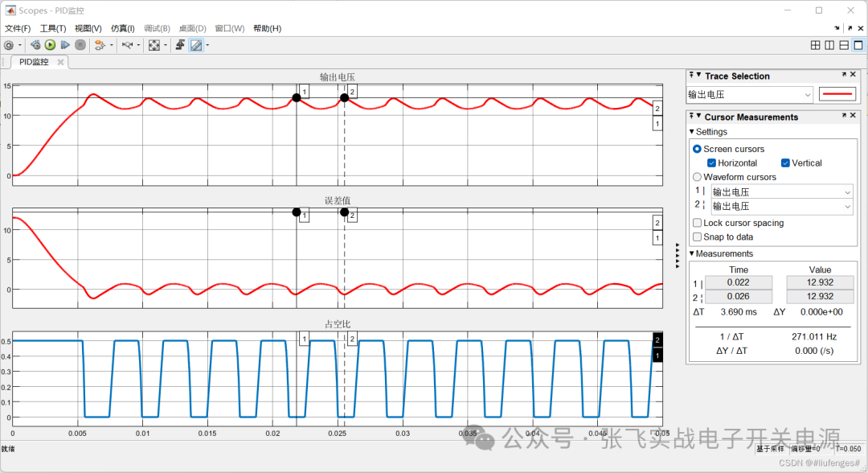The width and height of the screenshot is (868, 473).
Task: Close the Trace Selection panel
Action: coord(853,74)
